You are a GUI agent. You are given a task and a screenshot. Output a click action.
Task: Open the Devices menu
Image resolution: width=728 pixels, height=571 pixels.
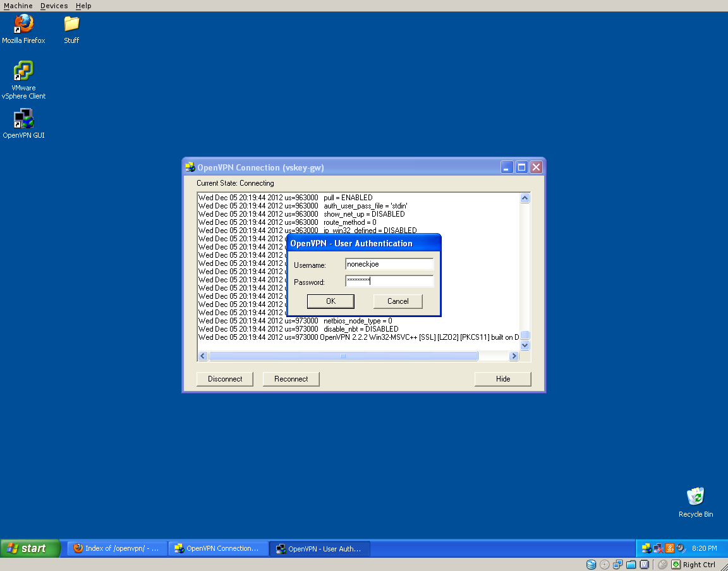click(54, 6)
